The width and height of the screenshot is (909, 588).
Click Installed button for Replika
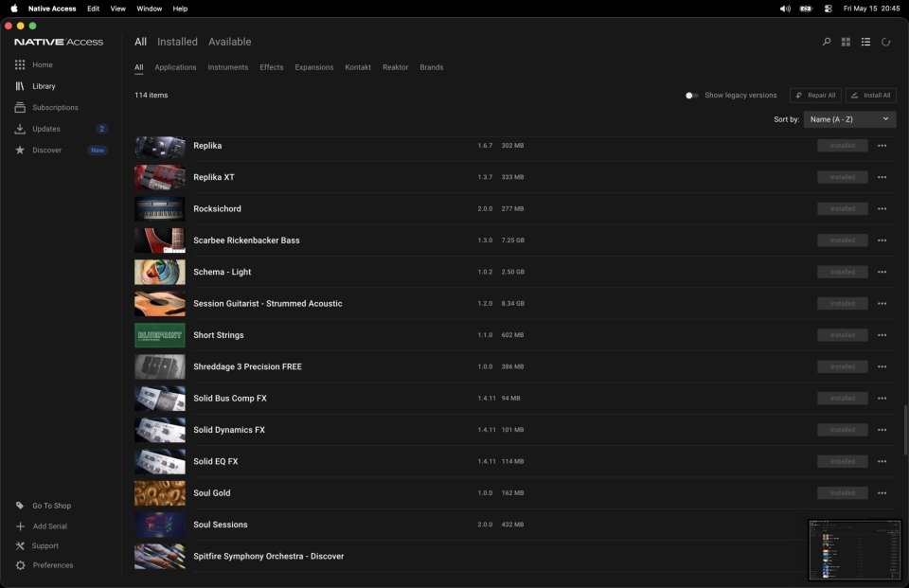click(843, 146)
